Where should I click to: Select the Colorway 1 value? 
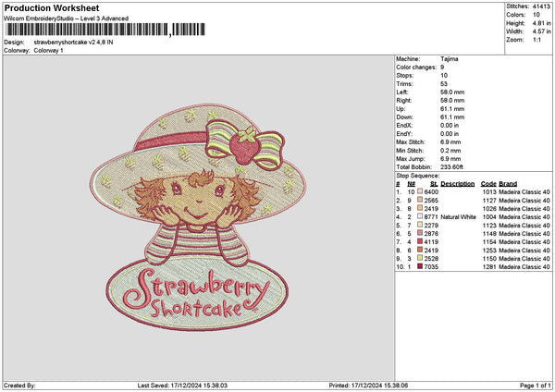(x=48, y=51)
